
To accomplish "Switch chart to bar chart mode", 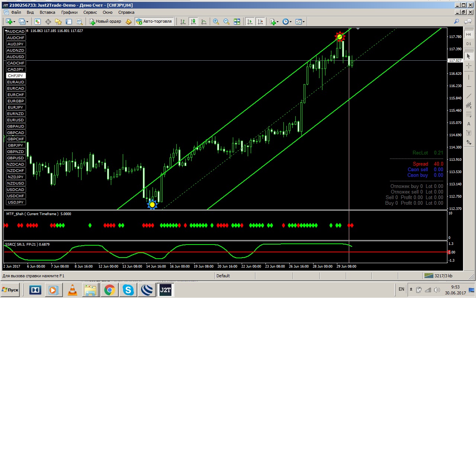I will pos(183,22).
